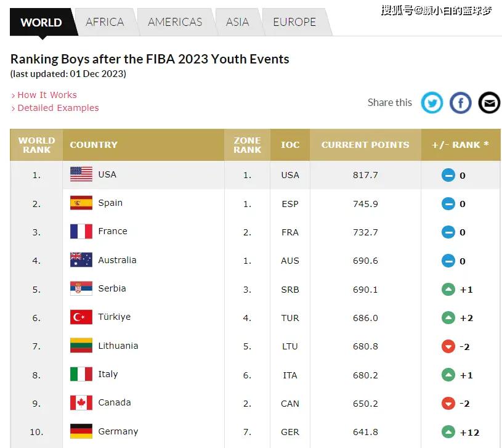Click the Türkiye flag icon
Image resolution: width=502 pixels, height=448 pixels.
pyautogui.click(x=81, y=317)
